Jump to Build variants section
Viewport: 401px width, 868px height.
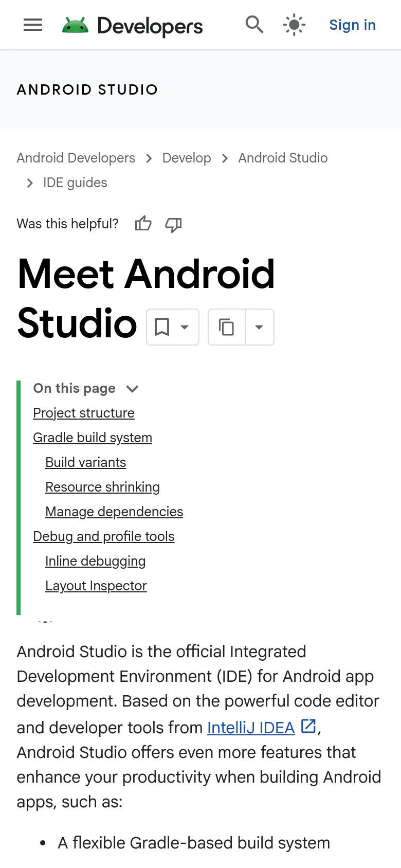point(85,462)
